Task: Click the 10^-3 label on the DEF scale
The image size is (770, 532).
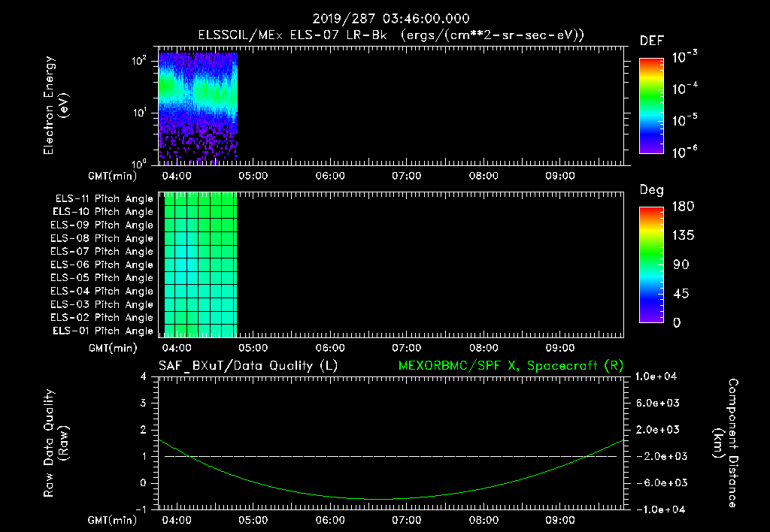Action: [x=684, y=57]
